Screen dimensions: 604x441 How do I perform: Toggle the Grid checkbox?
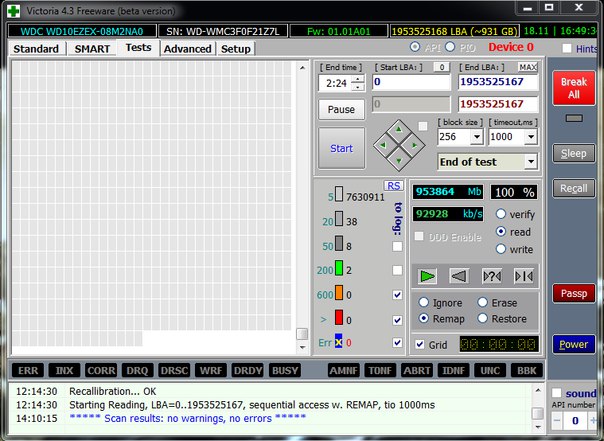point(420,344)
